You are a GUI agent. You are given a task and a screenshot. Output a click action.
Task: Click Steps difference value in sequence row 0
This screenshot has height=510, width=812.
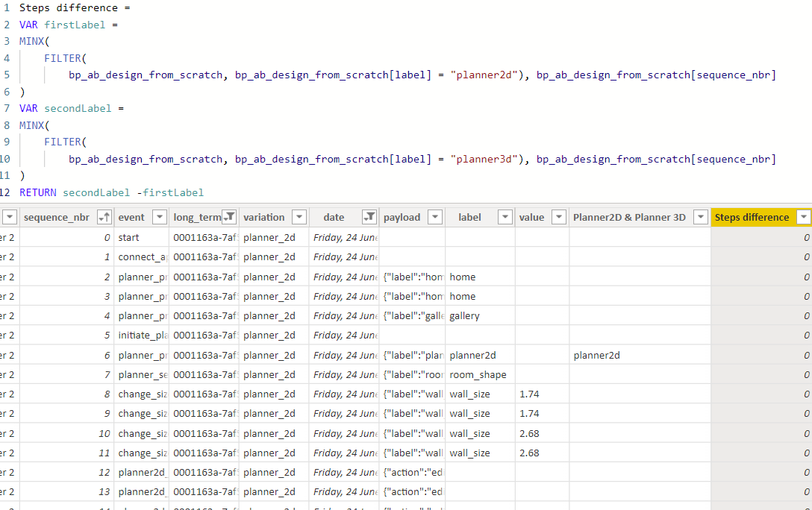point(761,237)
